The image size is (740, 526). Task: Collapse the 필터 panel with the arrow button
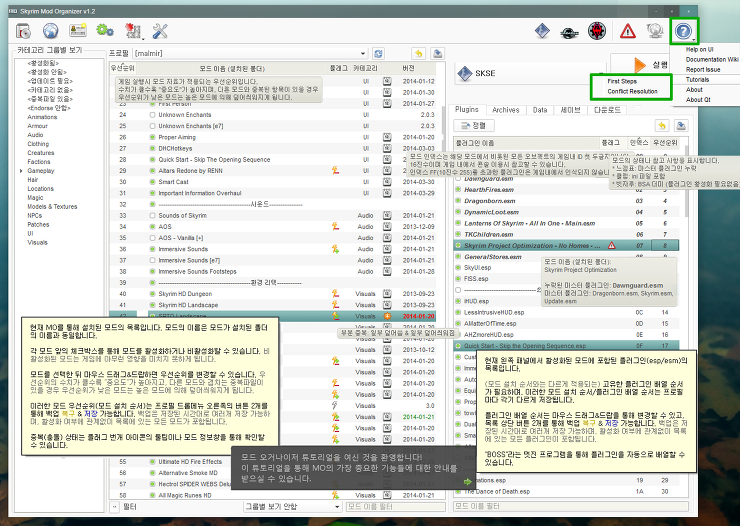(x=114, y=506)
